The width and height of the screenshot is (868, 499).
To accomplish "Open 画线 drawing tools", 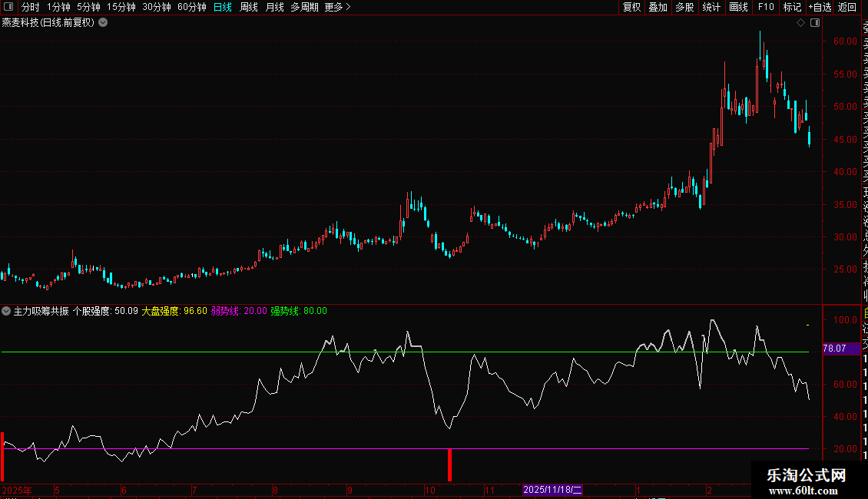I will (738, 7).
